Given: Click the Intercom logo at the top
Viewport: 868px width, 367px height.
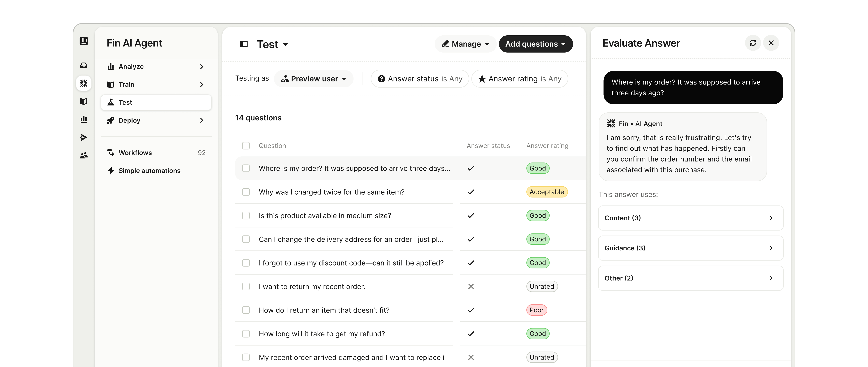Looking at the screenshot, I should coord(84,41).
